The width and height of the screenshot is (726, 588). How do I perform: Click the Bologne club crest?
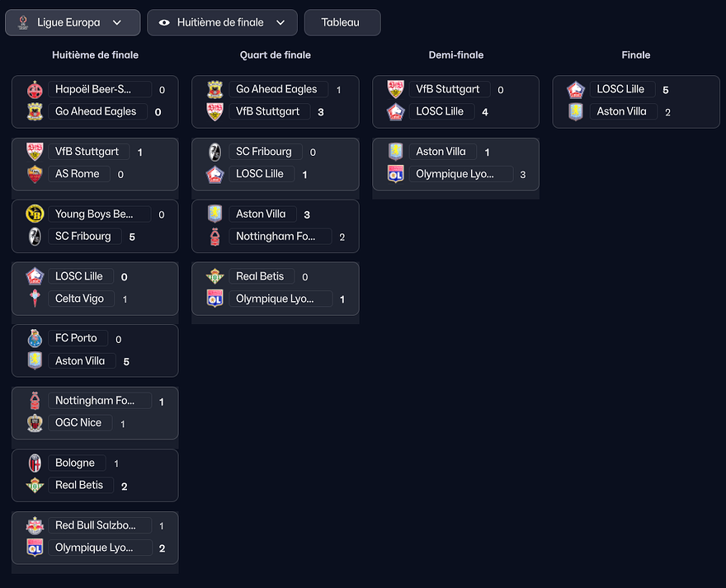[x=35, y=463]
